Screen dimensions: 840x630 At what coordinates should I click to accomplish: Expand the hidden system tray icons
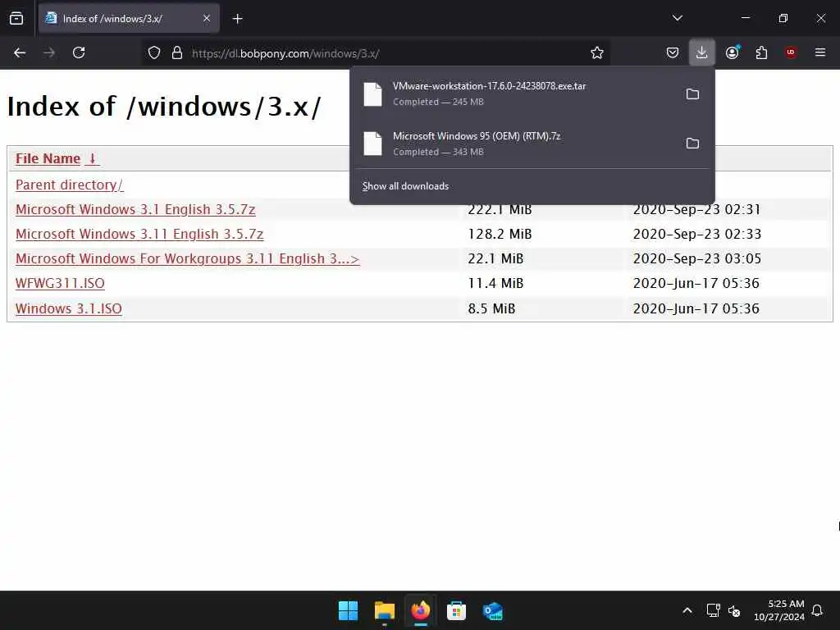point(687,610)
